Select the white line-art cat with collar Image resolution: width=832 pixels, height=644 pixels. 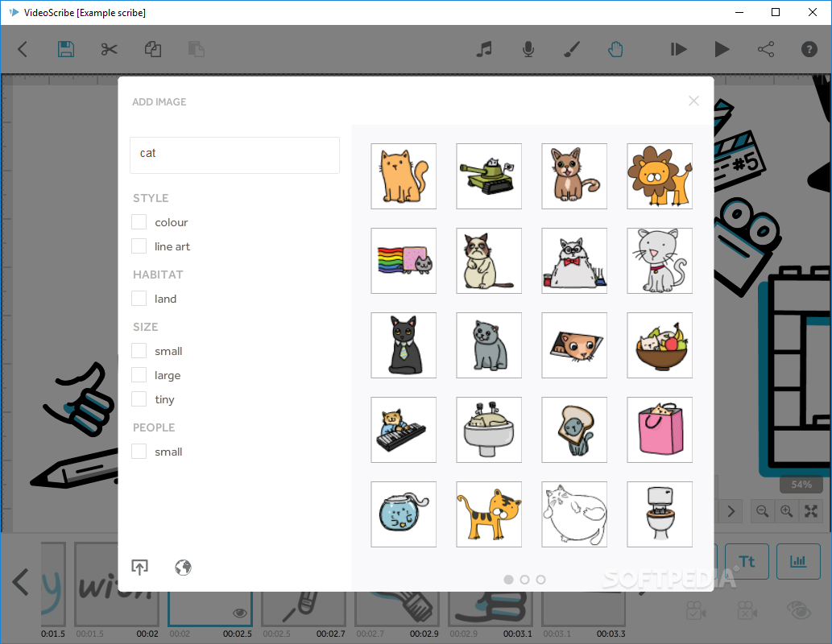point(660,261)
